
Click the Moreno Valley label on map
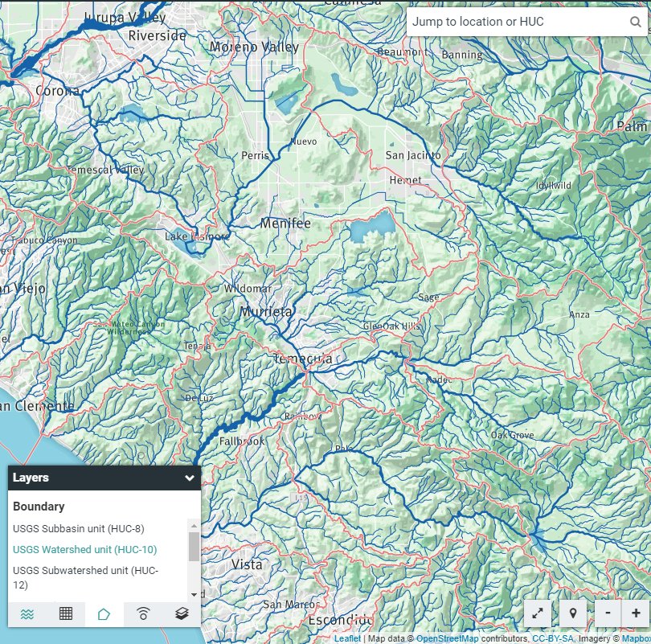pyautogui.click(x=254, y=47)
